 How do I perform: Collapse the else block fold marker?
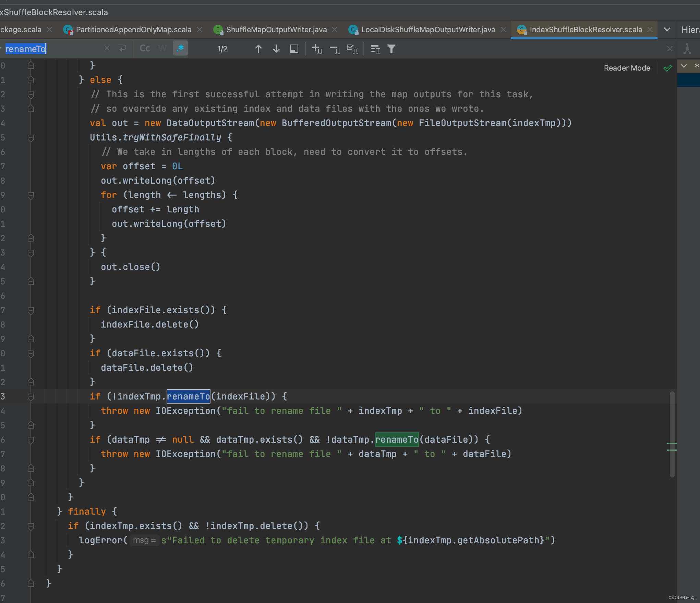[31, 80]
